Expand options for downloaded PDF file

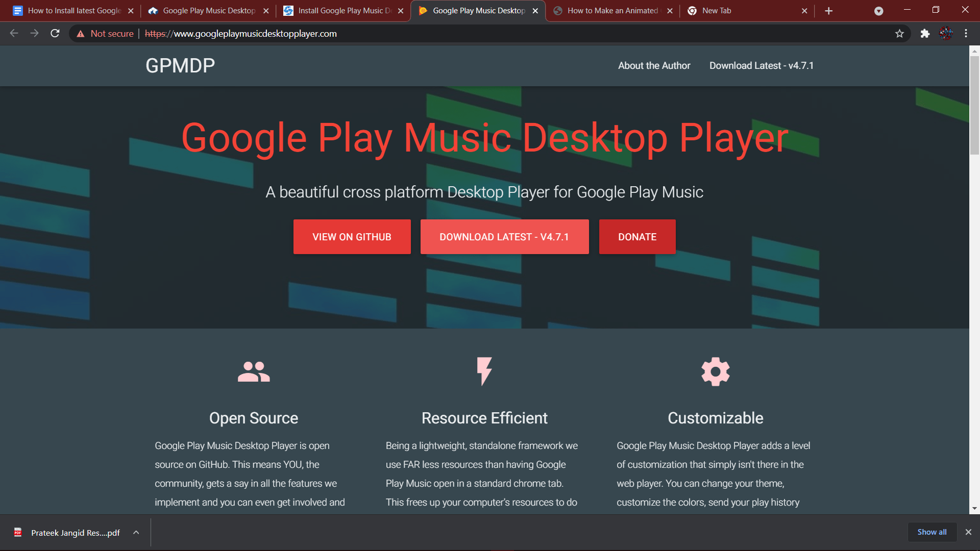pyautogui.click(x=136, y=532)
